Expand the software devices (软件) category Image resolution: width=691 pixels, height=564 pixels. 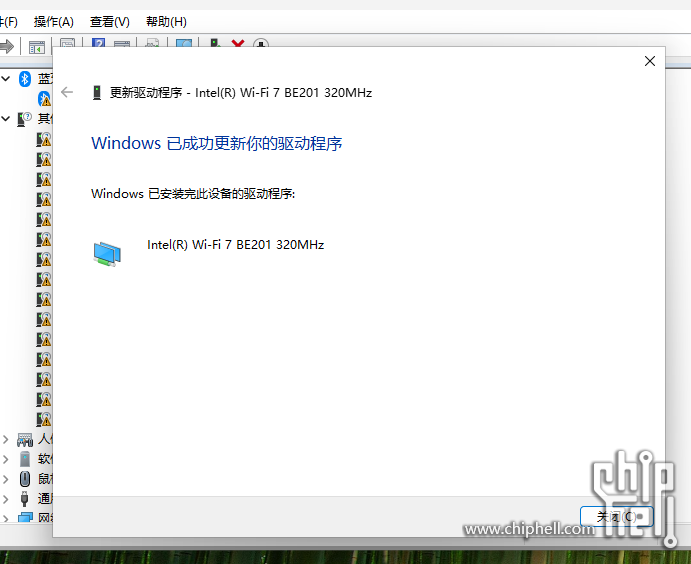click(x=6, y=459)
